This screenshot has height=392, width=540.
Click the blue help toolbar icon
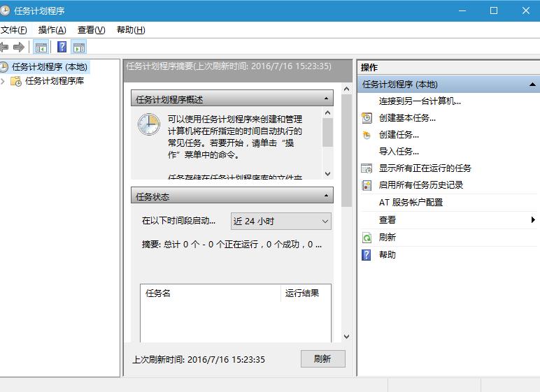(x=62, y=47)
